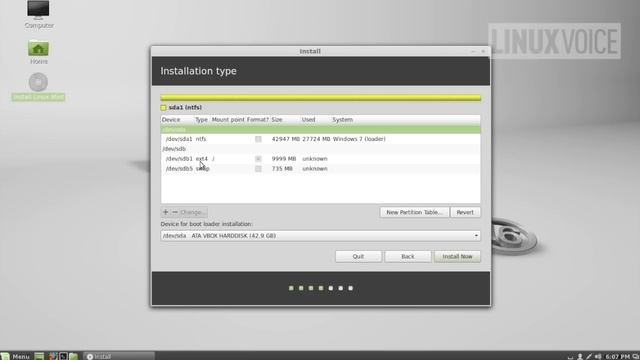The image size is (640, 360).
Task: Select the /dev/sdb1 ext4 partition row
Action: [320, 159]
